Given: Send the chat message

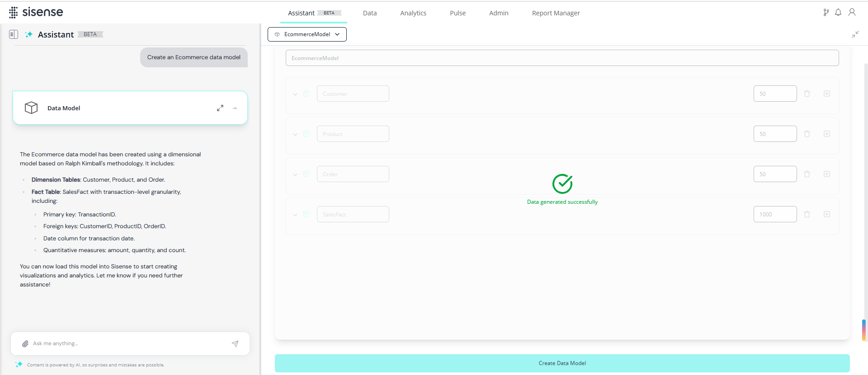Looking at the screenshot, I should [235, 344].
